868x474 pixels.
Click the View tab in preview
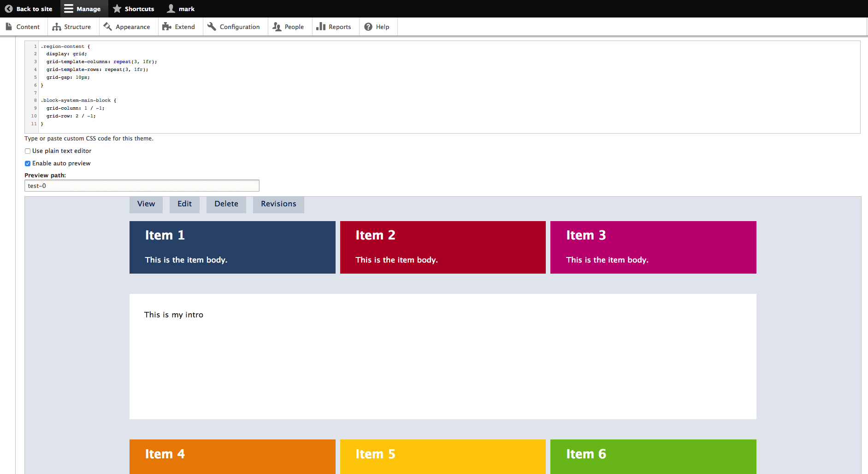(146, 204)
